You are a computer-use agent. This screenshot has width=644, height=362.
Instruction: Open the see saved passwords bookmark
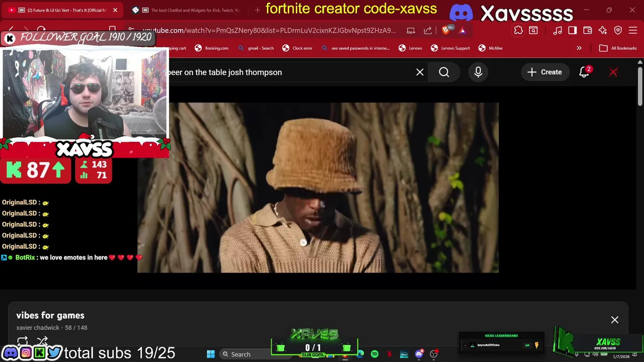(x=355, y=48)
